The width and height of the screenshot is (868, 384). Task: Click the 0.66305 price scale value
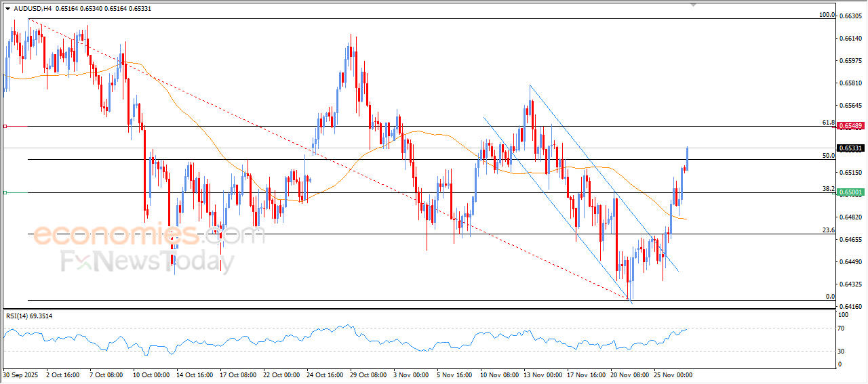(850, 16)
